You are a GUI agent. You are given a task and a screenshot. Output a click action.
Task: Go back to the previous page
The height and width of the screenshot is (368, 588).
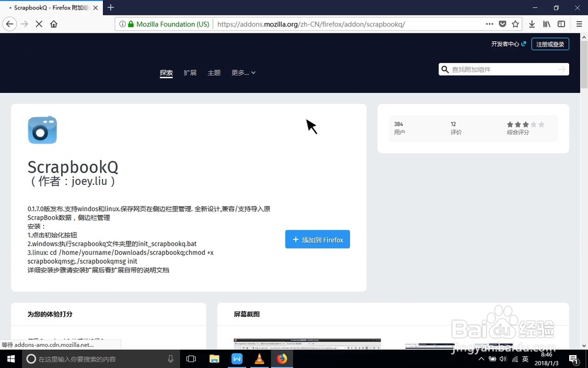pyautogui.click(x=10, y=24)
